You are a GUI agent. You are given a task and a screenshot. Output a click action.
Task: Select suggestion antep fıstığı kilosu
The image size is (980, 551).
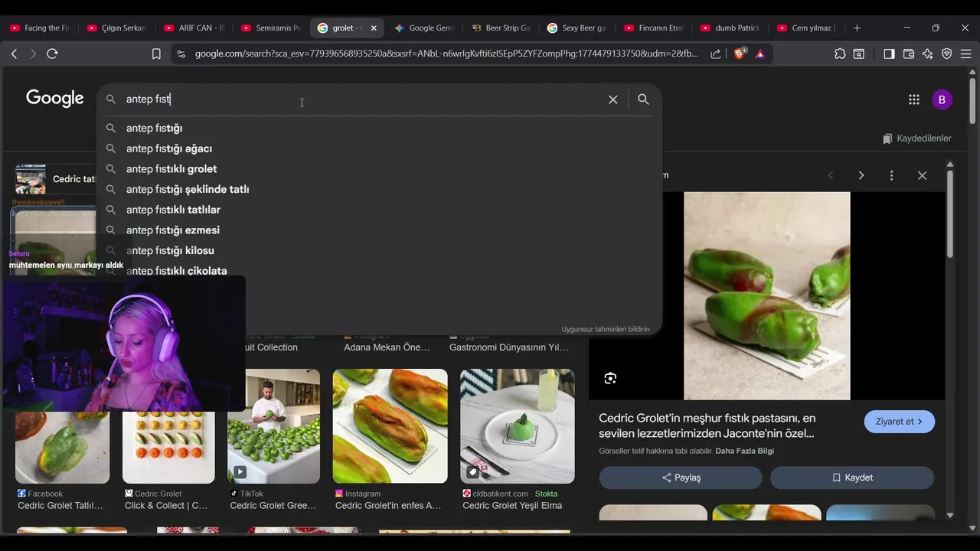pos(379,250)
